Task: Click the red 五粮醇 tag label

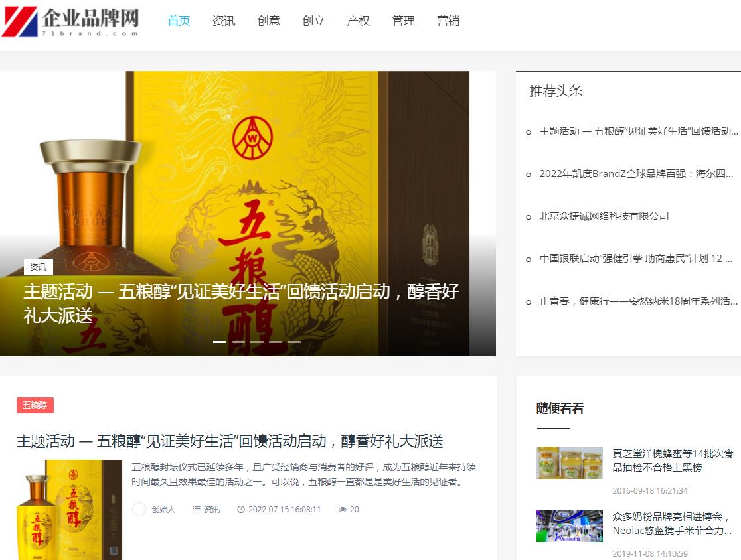Action: pos(35,405)
